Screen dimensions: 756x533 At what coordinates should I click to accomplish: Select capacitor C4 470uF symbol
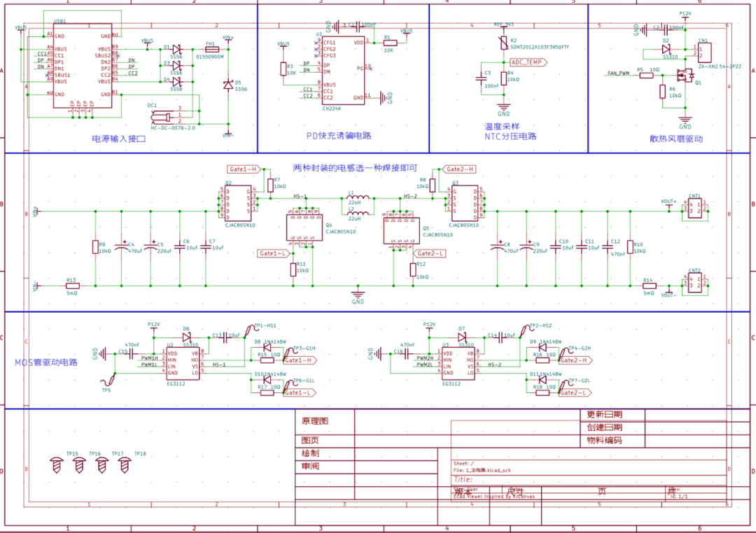click(x=122, y=247)
